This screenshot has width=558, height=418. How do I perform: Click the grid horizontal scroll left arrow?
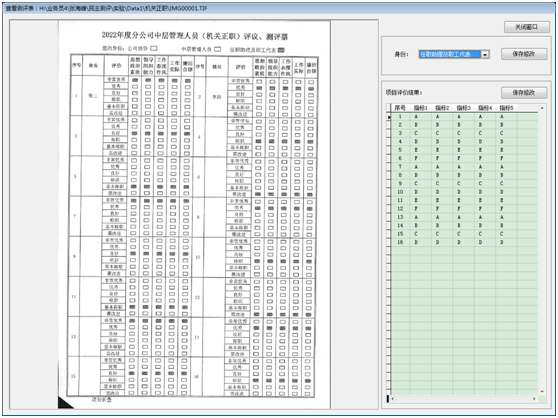pyautogui.click(x=393, y=399)
